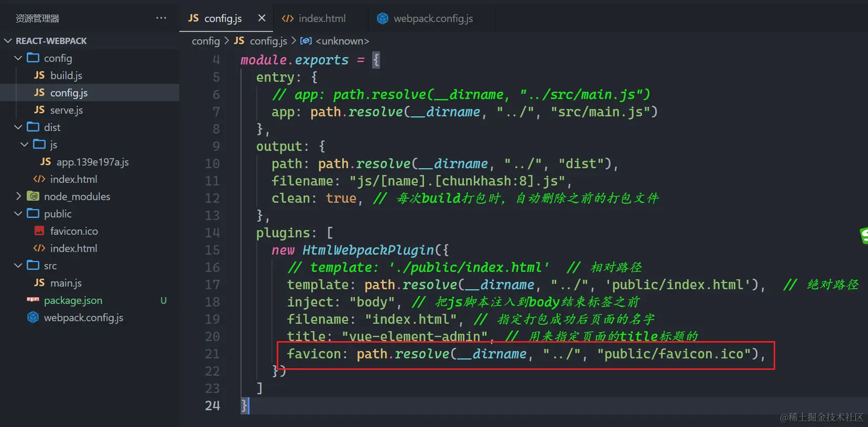Collapse the js subfolder chevron
Image resolution: width=868 pixels, height=427 pixels.
click(x=25, y=145)
